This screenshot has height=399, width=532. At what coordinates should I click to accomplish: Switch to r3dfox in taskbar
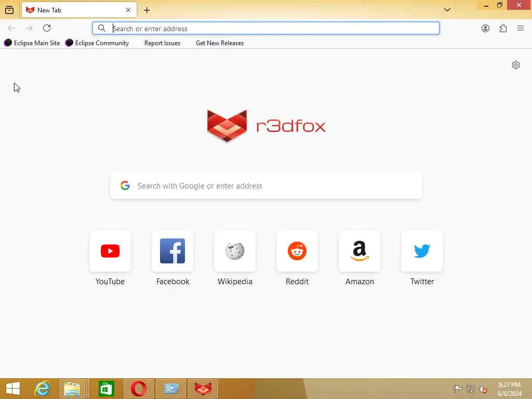[203, 389]
